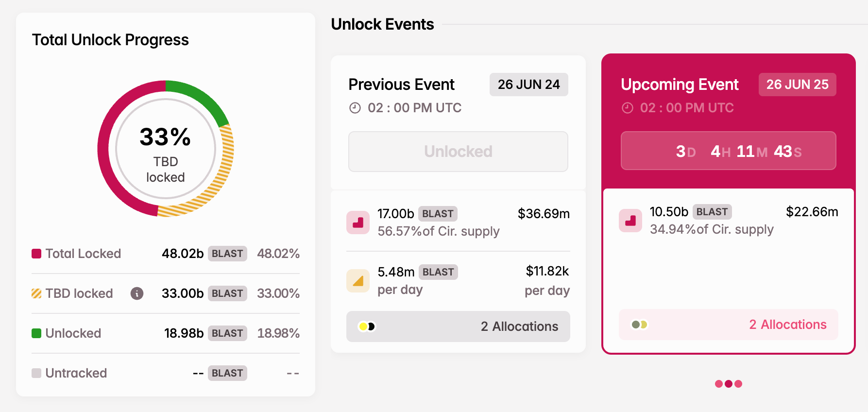Click the clock icon in Upcoming Event
The image size is (868, 412).
tap(628, 108)
